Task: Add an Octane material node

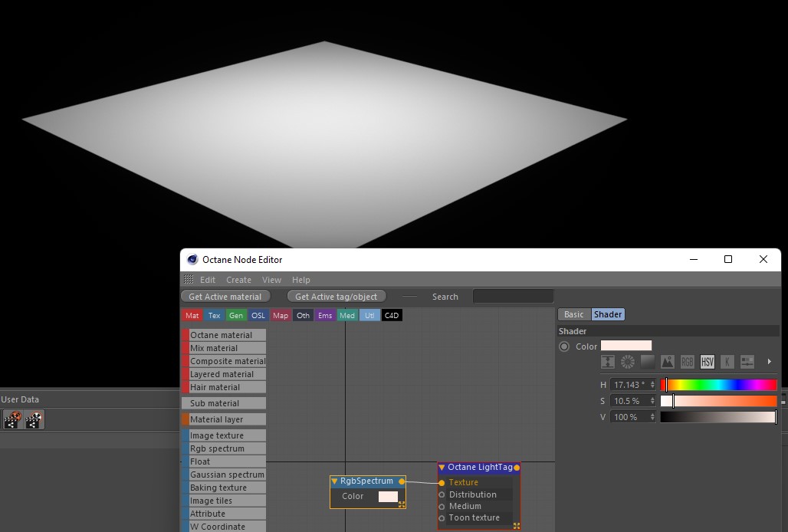Action: (224, 335)
